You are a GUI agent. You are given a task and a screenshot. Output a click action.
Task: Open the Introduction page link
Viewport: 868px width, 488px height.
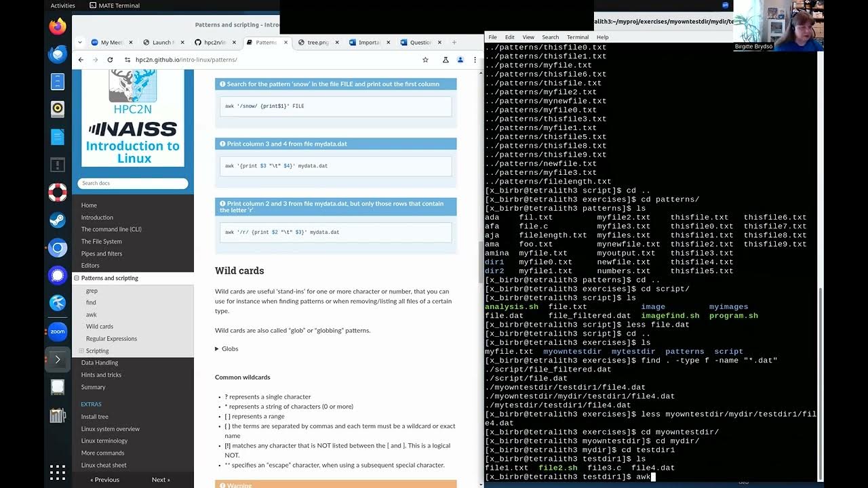[97, 218]
